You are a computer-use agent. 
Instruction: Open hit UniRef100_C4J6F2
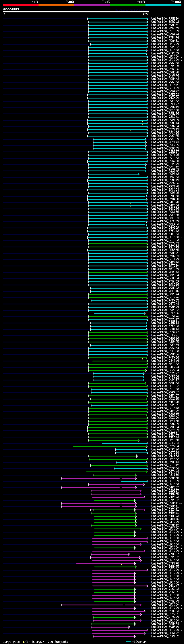165,456
